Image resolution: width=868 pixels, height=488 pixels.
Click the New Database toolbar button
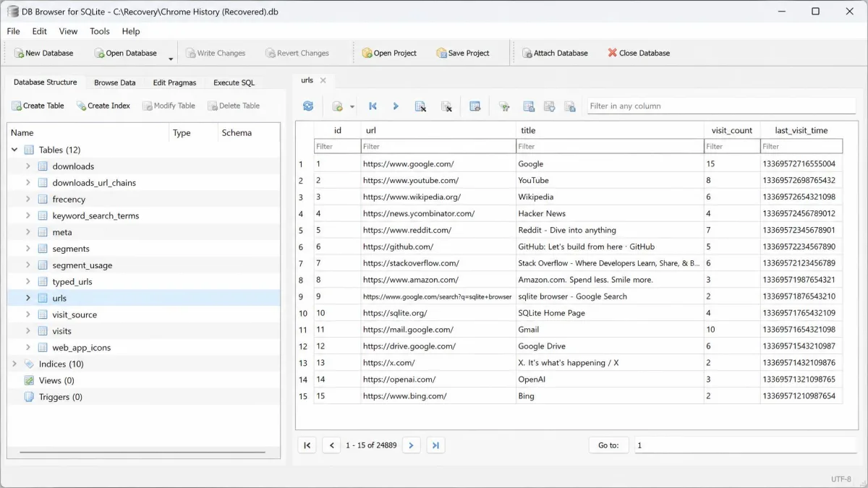tap(43, 53)
